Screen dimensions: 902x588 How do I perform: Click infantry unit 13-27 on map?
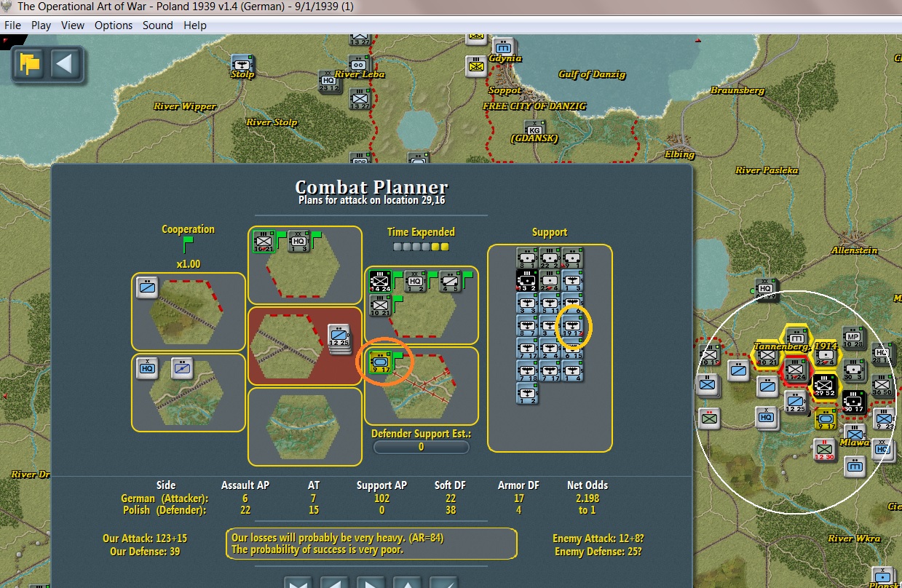click(360, 99)
